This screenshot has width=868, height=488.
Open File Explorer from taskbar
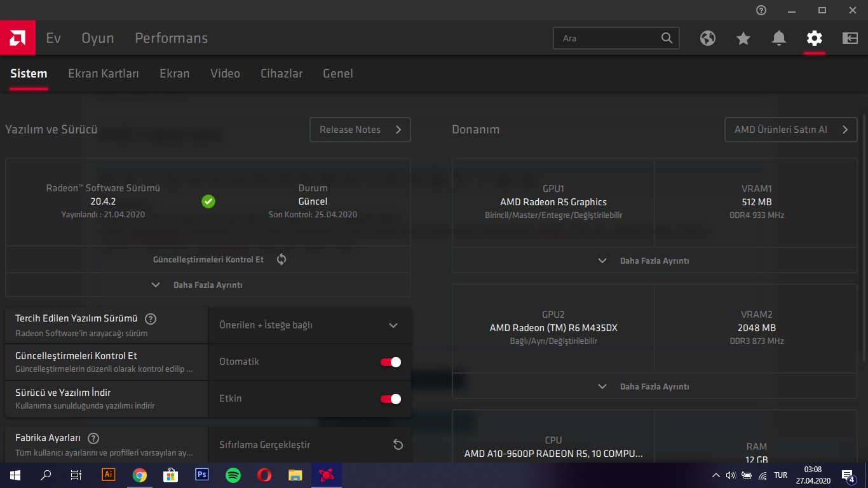(x=295, y=475)
